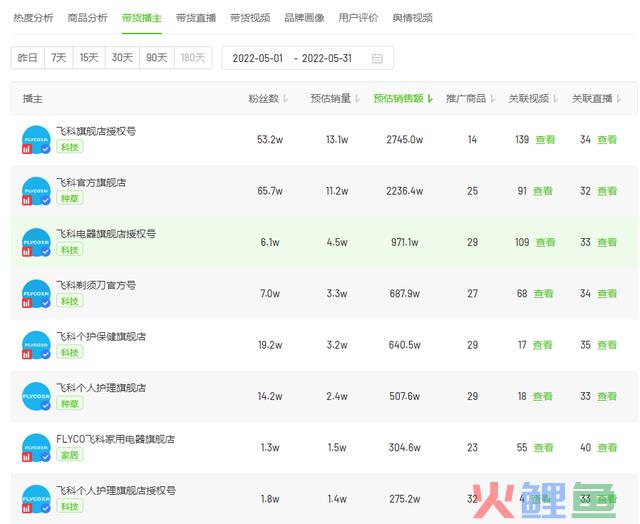
Task: View 55 related videos of FLYCO飞科家用电器旗舰店
Action: tap(543, 448)
